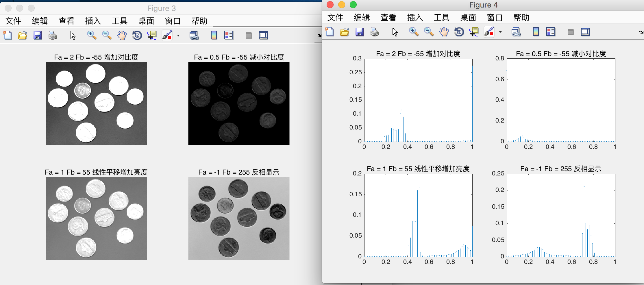Select Edit Plot arrow in Figure 4

[395, 32]
